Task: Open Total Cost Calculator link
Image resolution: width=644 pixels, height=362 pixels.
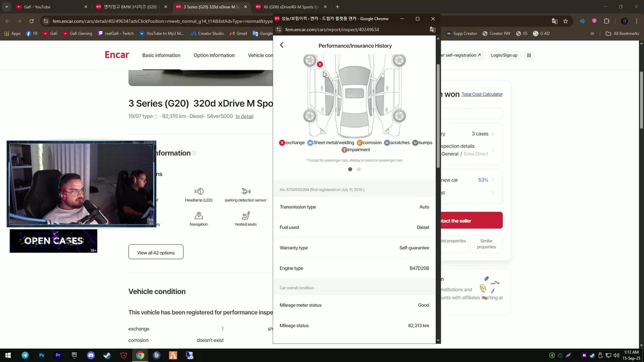Action: tap(482, 95)
